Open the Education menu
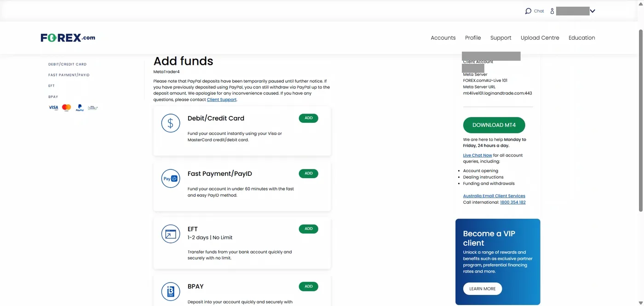Image resolution: width=644 pixels, height=306 pixels. [x=582, y=38]
